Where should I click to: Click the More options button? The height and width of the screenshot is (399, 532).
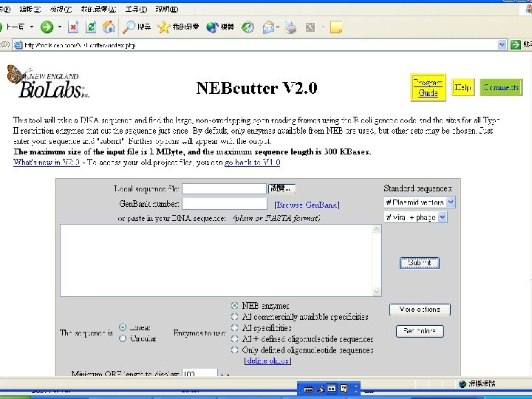pos(420,310)
